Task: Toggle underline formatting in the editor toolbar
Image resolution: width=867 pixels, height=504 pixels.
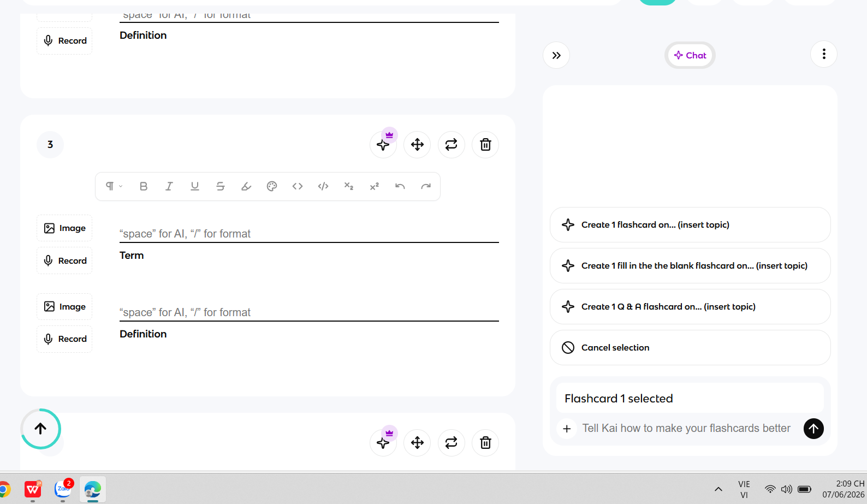Action: (195, 186)
